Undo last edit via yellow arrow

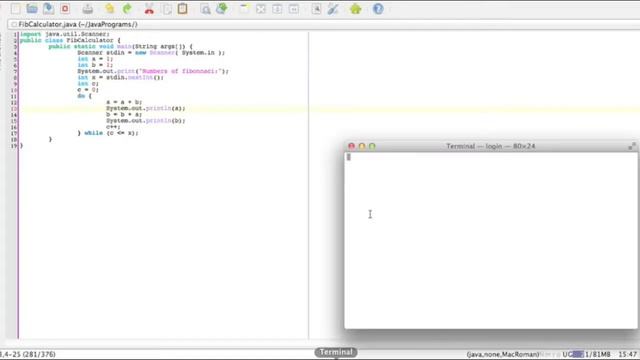(109, 9)
